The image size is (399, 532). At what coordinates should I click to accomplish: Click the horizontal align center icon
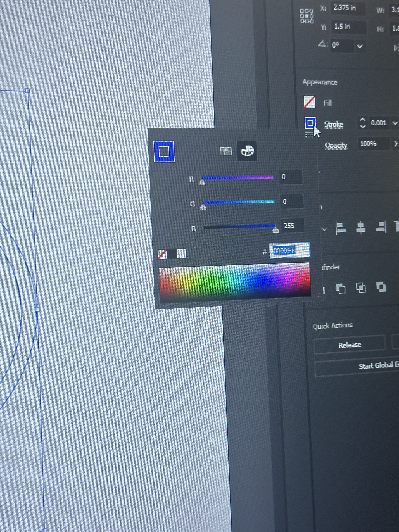point(360,227)
